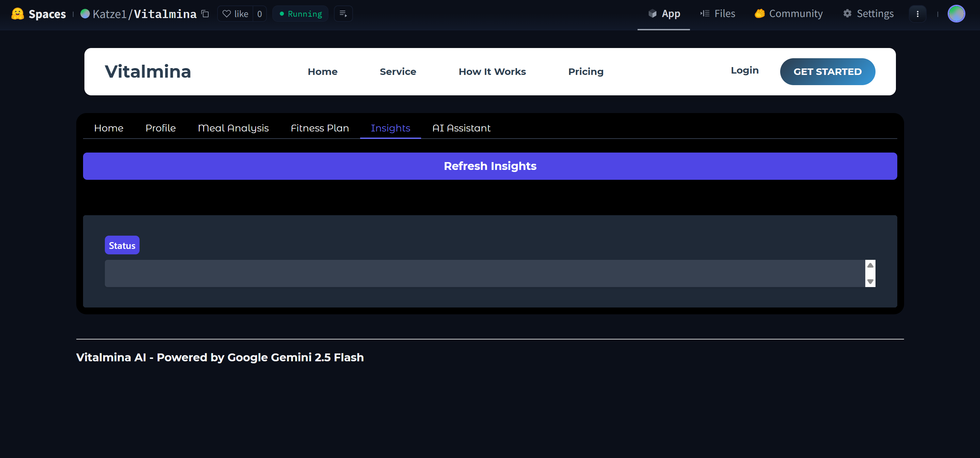Select the Fitness Plan tab
Viewport: 980px width, 458px height.
click(x=320, y=128)
